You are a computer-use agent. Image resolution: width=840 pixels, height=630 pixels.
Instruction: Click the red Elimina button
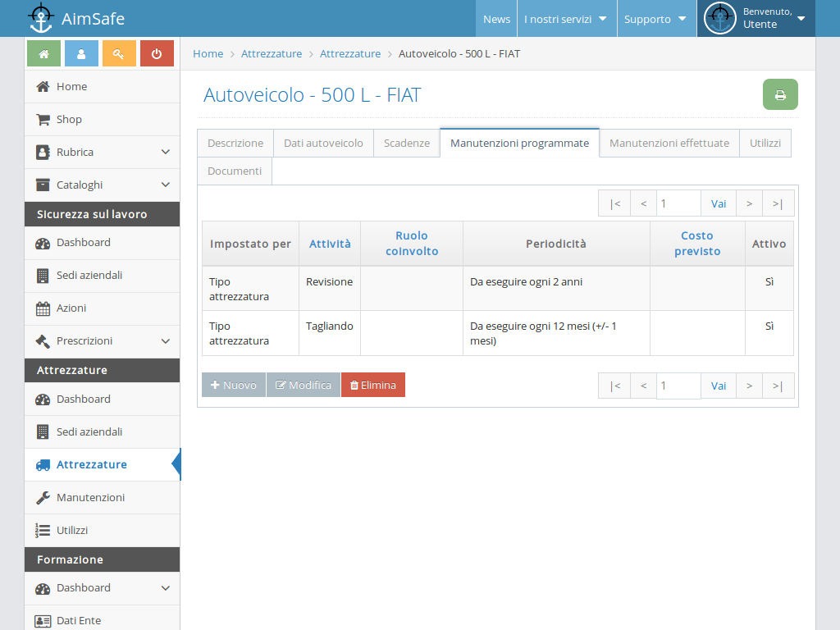pos(373,386)
